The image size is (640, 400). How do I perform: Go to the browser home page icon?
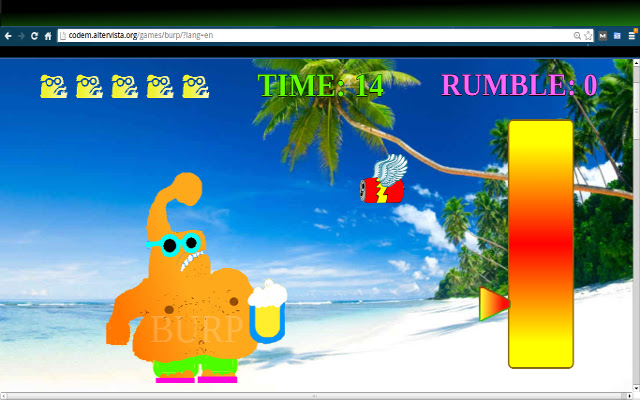[48, 36]
